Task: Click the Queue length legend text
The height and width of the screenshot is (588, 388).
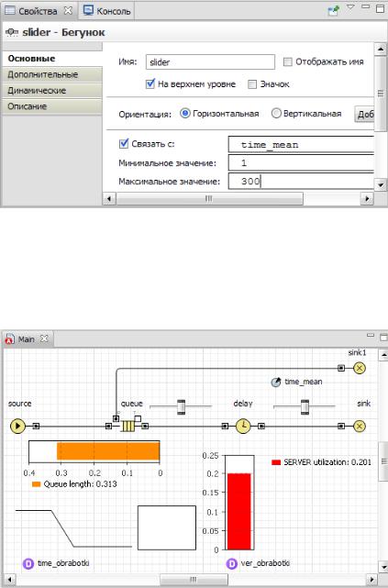Action: (x=80, y=484)
